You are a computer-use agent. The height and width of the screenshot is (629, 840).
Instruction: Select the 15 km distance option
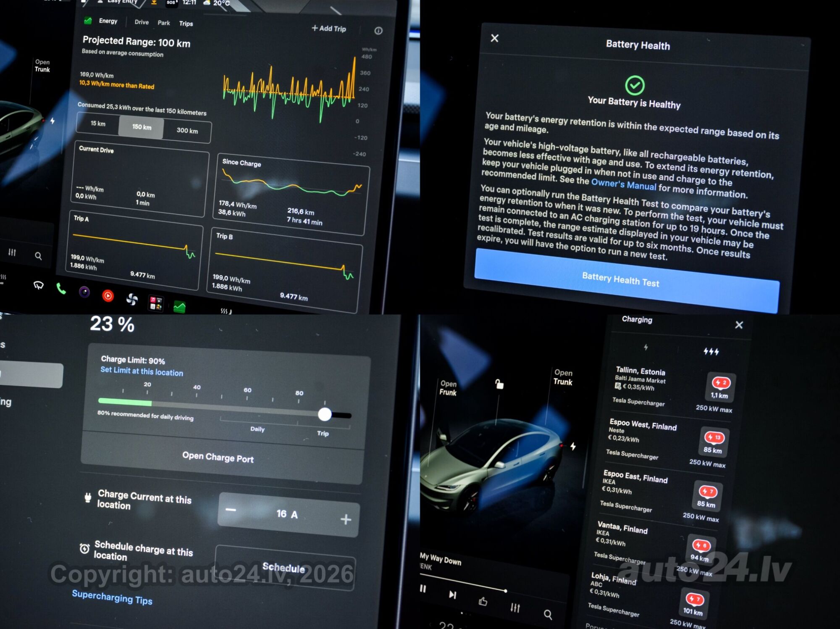pos(98,124)
